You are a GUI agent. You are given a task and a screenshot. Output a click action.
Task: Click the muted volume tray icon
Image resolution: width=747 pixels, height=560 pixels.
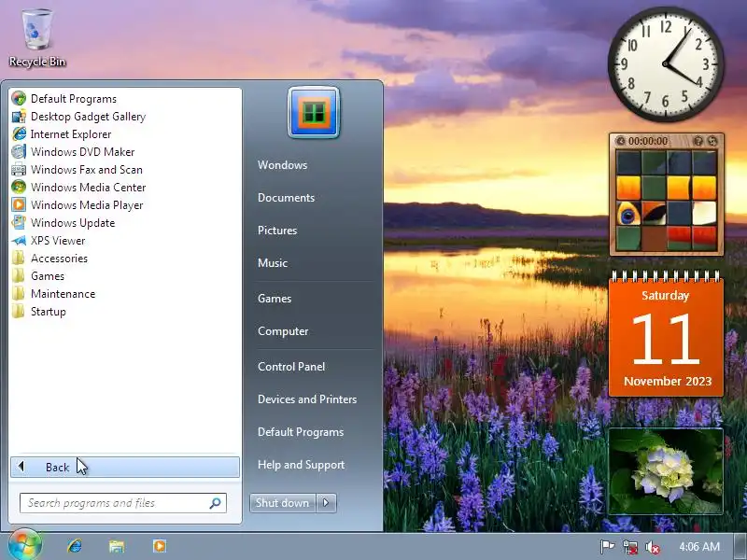652,547
